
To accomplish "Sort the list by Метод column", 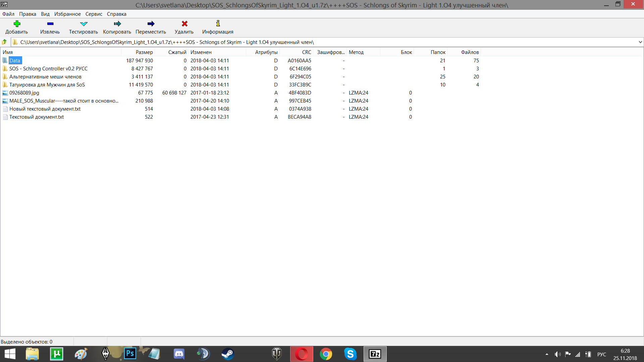I will coord(364,52).
